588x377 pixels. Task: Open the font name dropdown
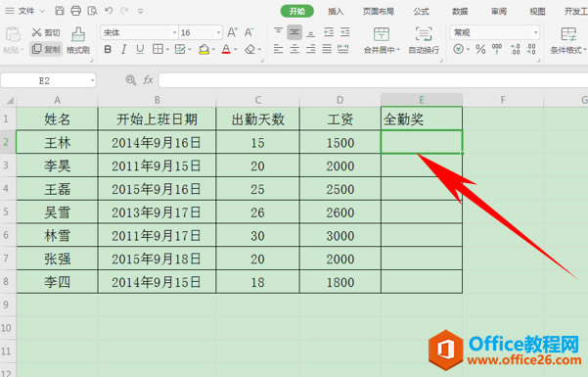(x=174, y=32)
